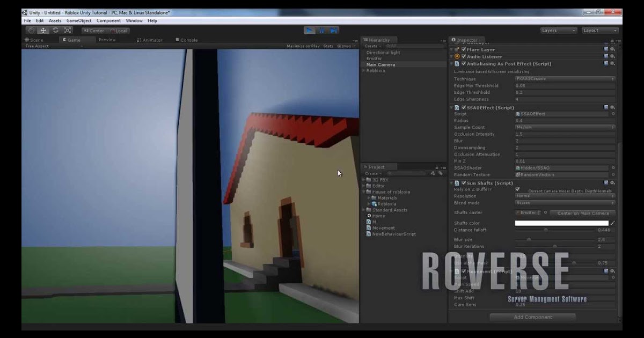Click Center on Main Camera button
The image size is (644, 338).
tap(583, 213)
